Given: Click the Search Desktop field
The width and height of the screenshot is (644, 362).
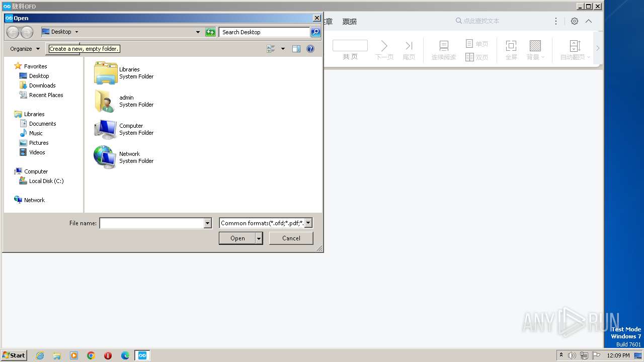Looking at the screenshot, I should coord(264,32).
